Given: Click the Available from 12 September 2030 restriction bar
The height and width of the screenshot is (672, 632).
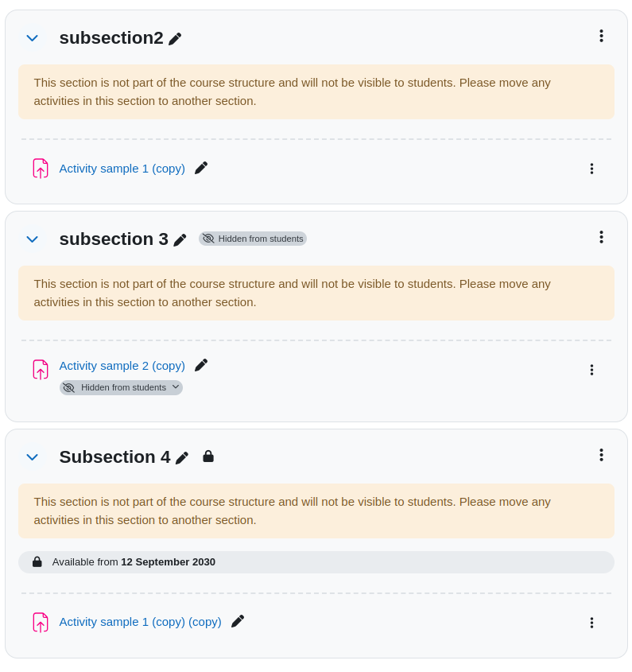Looking at the screenshot, I should pyautogui.click(x=316, y=562).
